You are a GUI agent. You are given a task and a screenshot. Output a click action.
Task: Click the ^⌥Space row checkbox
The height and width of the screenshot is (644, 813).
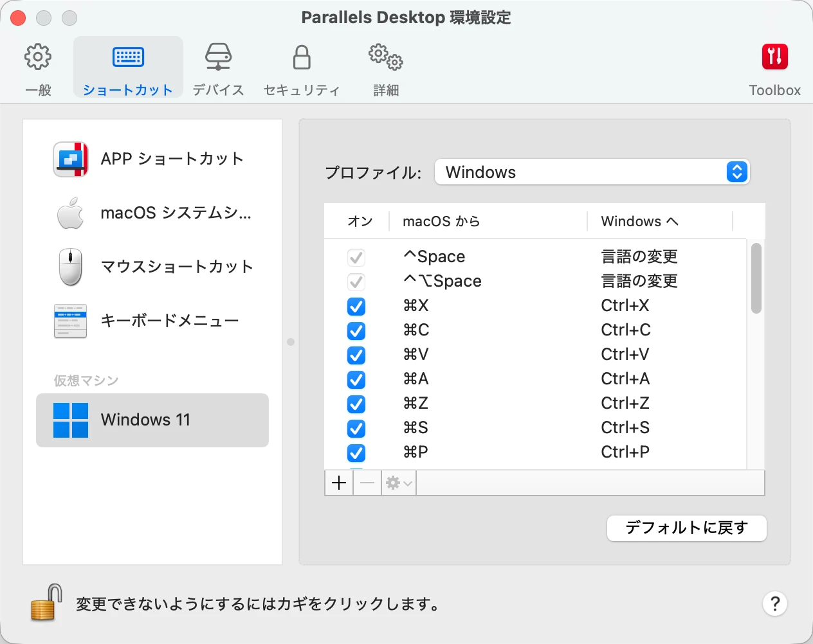click(356, 282)
